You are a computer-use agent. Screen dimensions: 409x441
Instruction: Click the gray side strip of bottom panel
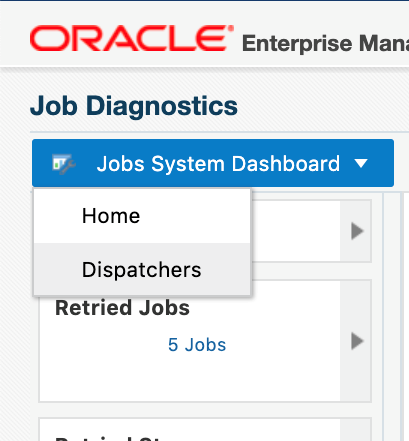(355, 430)
